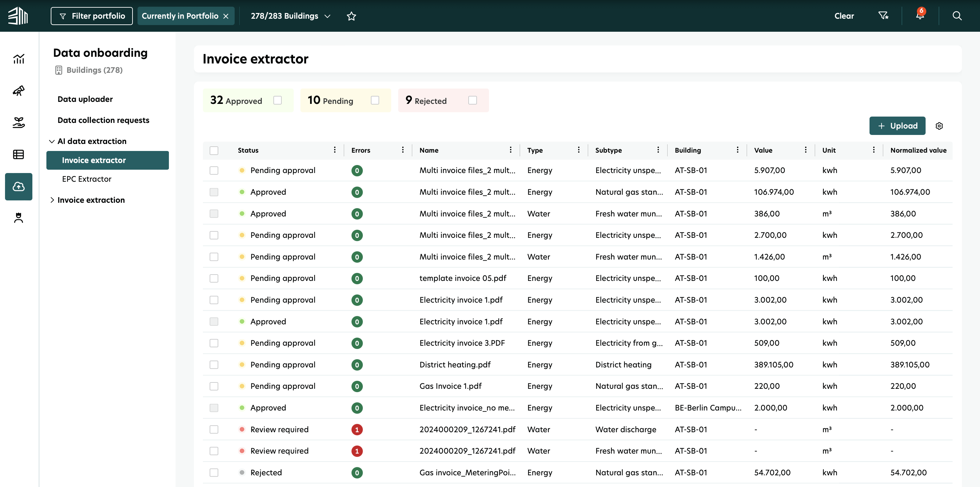Screen dimensions: 980x487
Task: Click the star favorite icon in header
Action: [351, 16]
